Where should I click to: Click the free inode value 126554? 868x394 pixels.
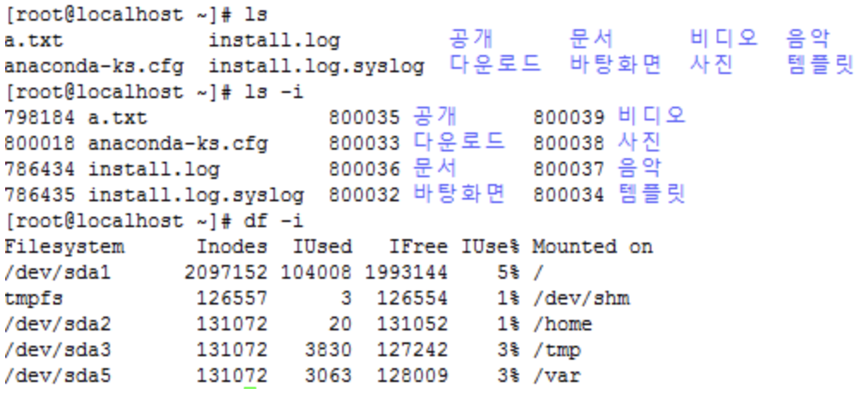click(413, 299)
